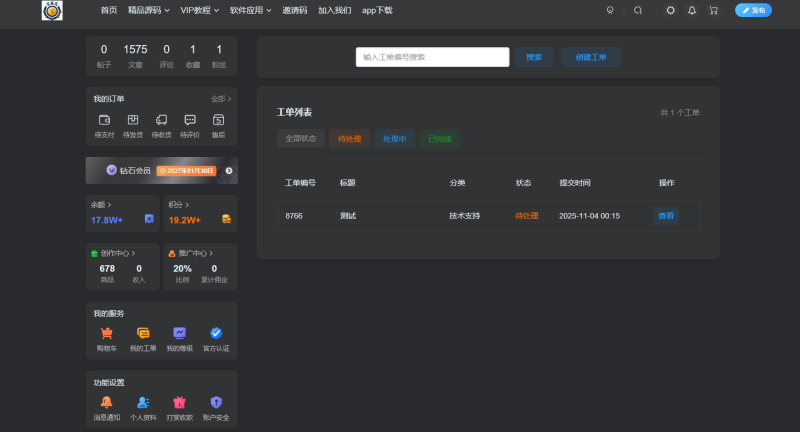Screen dimensions: 800x432
Task: Open the header shopping cart icon
Action: coord(713,10)
